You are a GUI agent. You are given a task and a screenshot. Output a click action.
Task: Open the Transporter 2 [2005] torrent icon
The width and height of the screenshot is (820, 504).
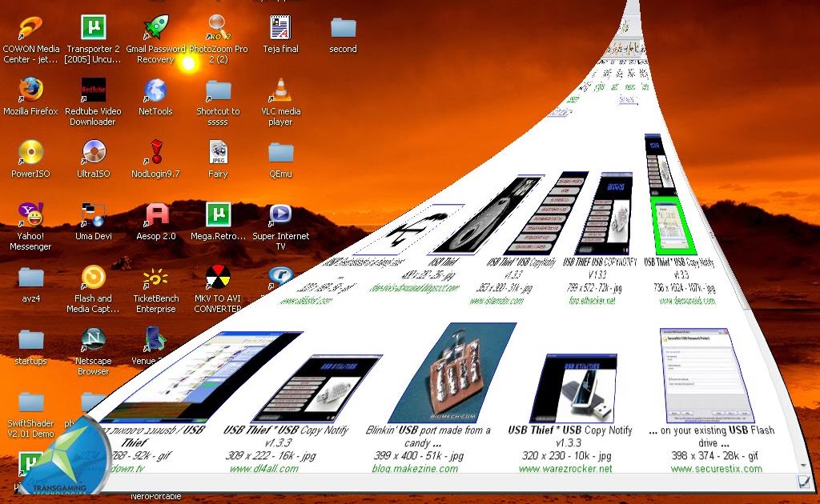tap(93, 27)
